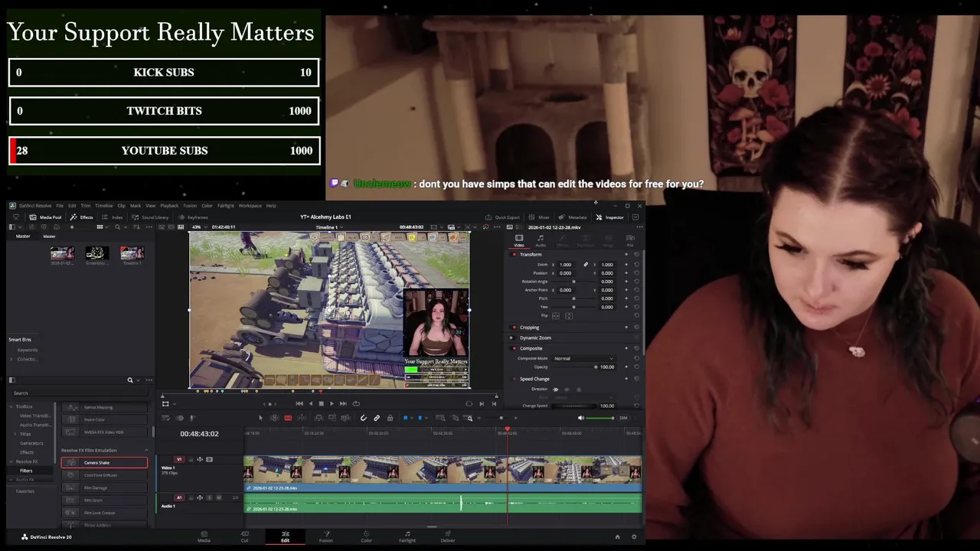Click the Dynamic trim mode icon

tap(302, 418)
